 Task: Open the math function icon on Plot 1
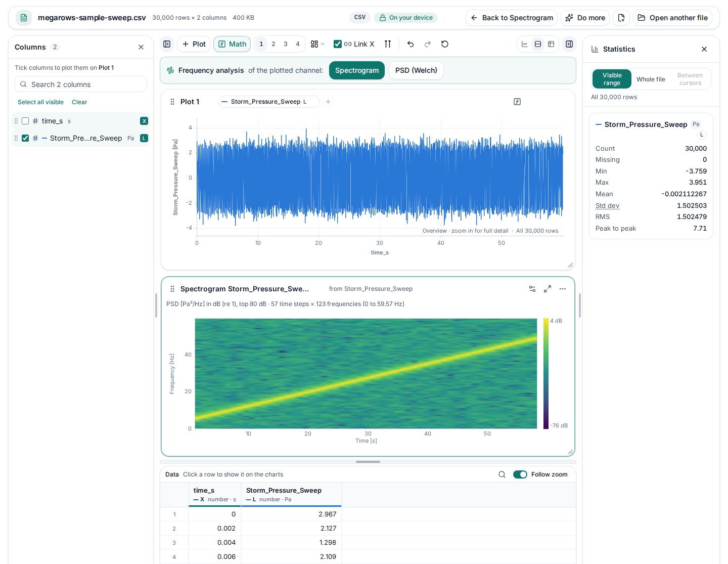[x=517, y=102]
